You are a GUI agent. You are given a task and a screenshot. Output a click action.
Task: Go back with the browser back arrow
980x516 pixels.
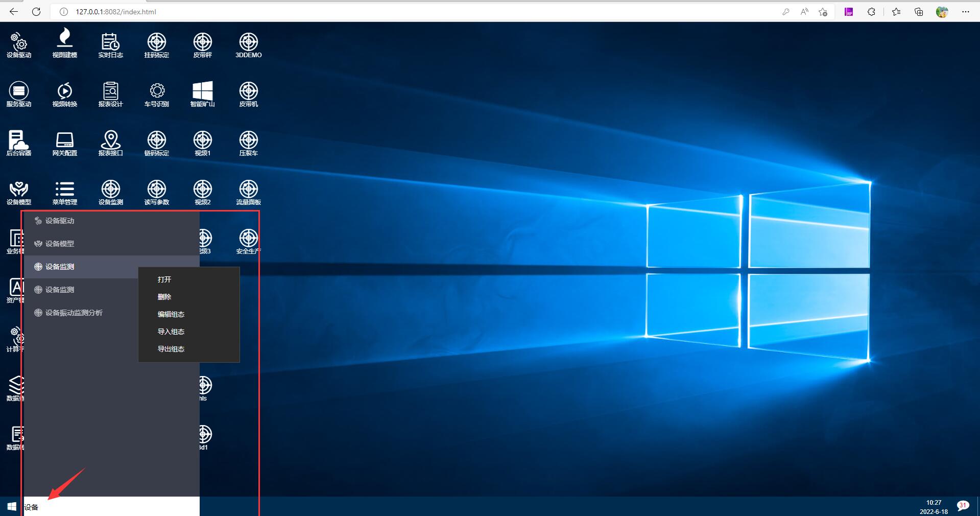14,12
